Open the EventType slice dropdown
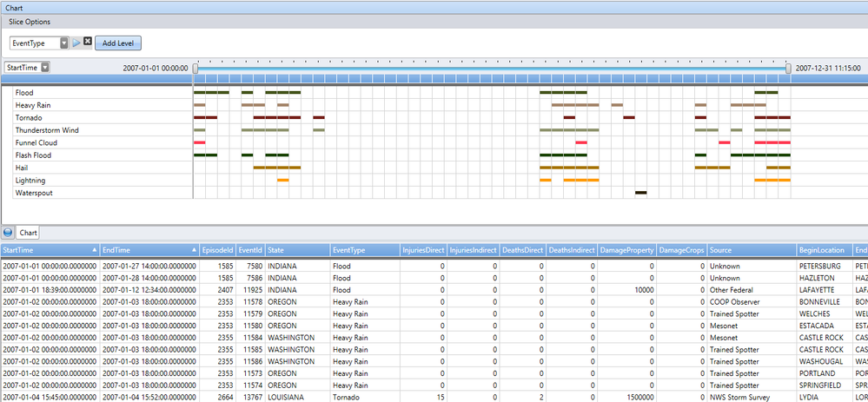Screen dimensions: 868x402 (64, 43)
